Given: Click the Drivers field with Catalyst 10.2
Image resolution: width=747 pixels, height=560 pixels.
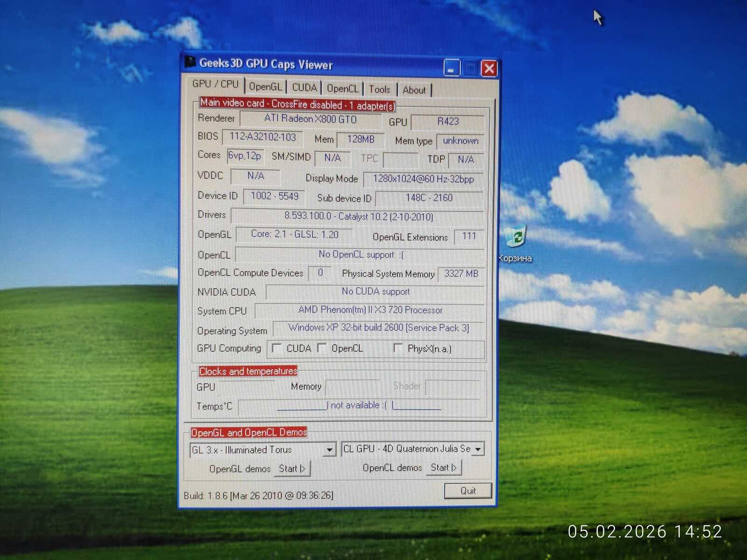Looking at the screenshot, I should [358, 217].
